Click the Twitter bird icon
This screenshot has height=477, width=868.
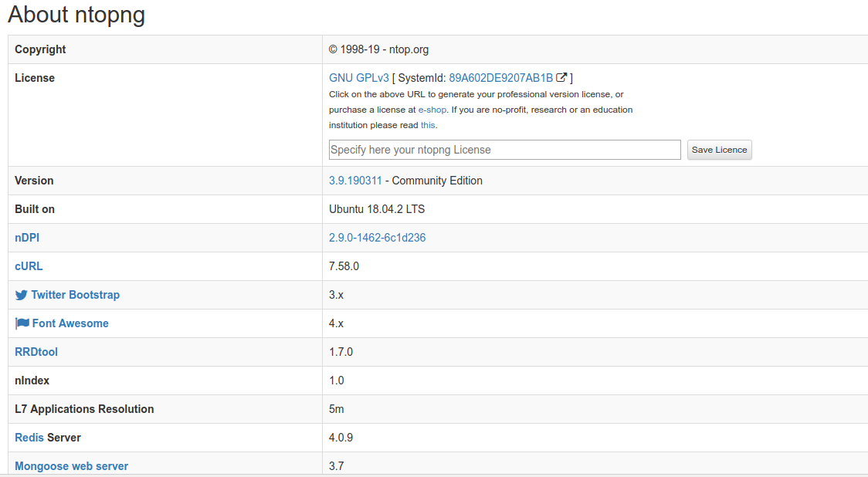(21, 295)
